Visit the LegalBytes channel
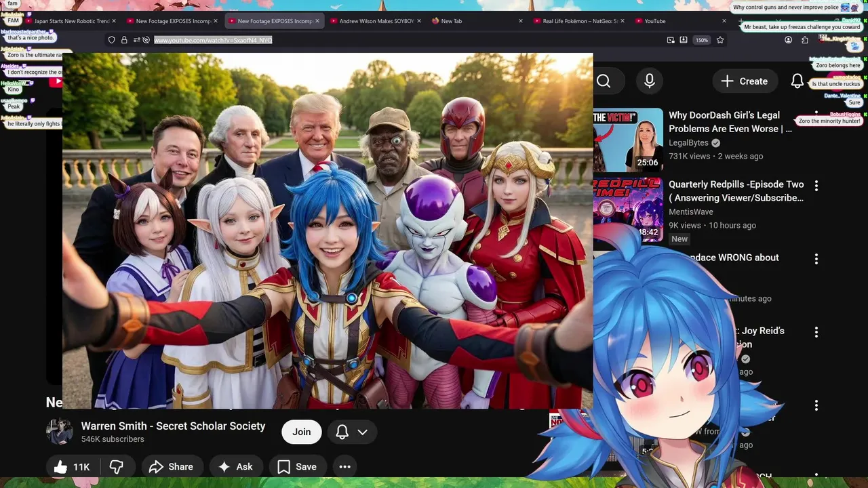Screen dimensions: 868x488 [688, 143]
